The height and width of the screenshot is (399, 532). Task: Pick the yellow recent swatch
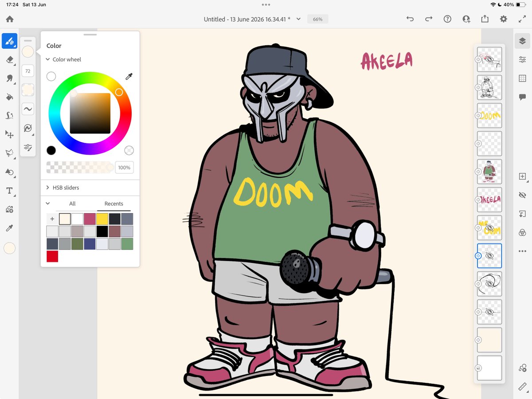pyautogui.click(x=102, y=219)
